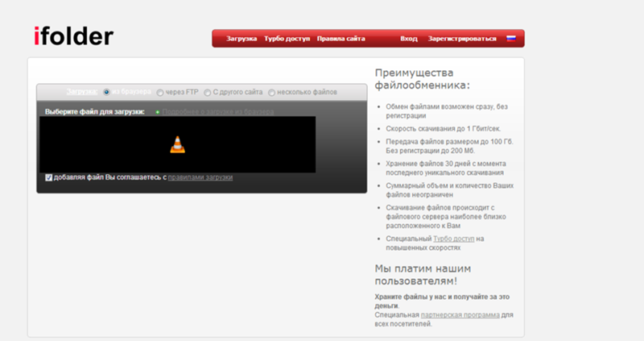This screenshot has width=644, height=341.
Task: Click the ifolder logo
Action: [73, 36]
